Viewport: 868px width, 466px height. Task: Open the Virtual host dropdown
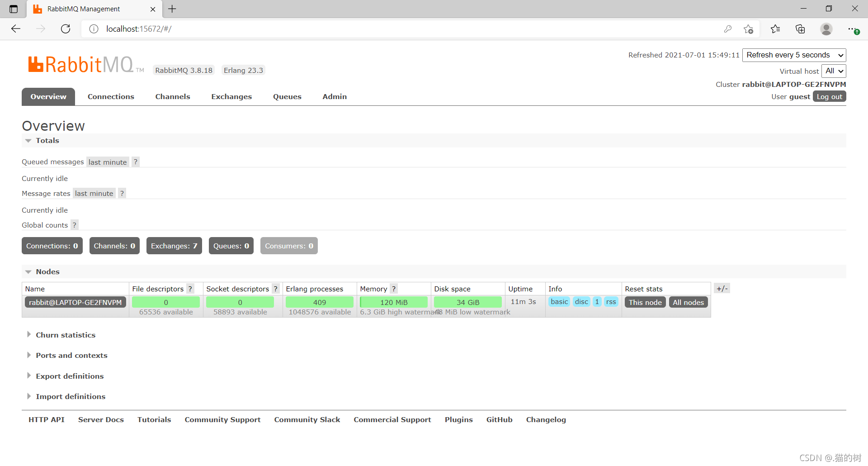[x=834, y=71]
